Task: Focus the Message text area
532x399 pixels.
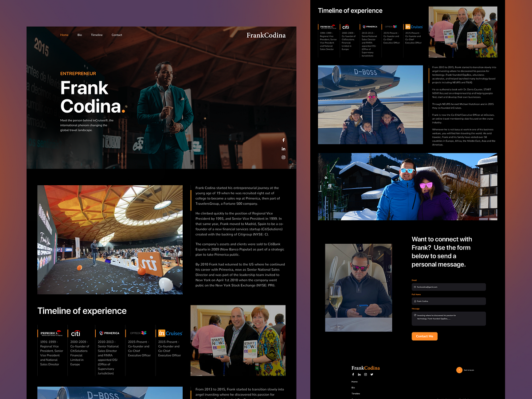Action: [449, 318]
